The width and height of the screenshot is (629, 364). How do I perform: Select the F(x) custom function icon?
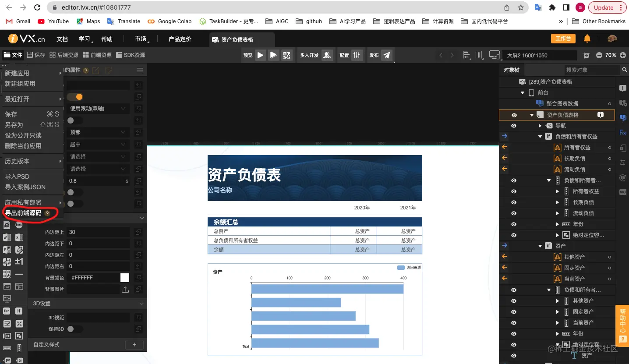click(622, 132)
